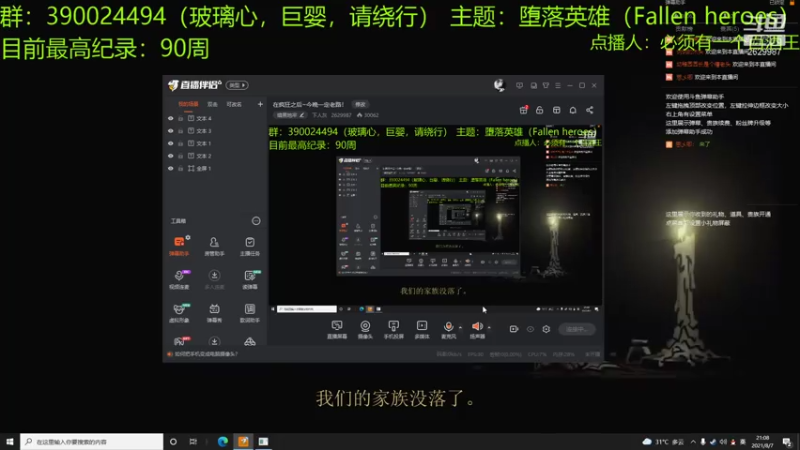Open the 视频连麦 video co-stream tool

pos(179,280)
